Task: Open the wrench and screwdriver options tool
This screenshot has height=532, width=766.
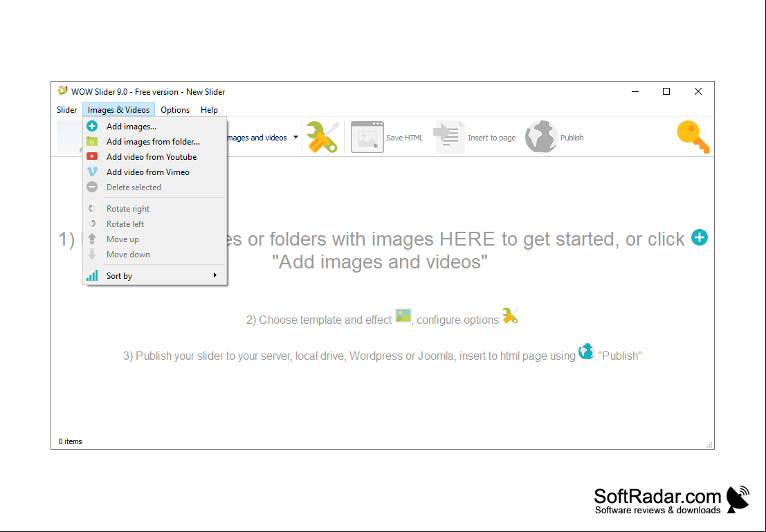Action: click(x=322, y=137)
